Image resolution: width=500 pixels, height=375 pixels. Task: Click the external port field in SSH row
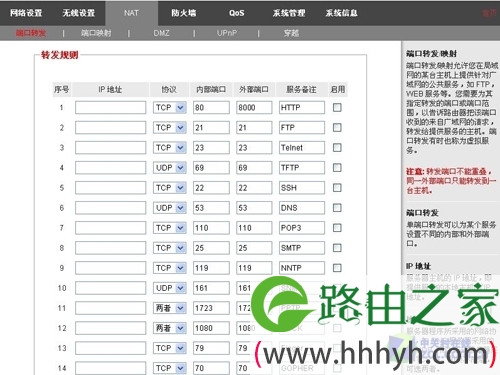(254, 188)
